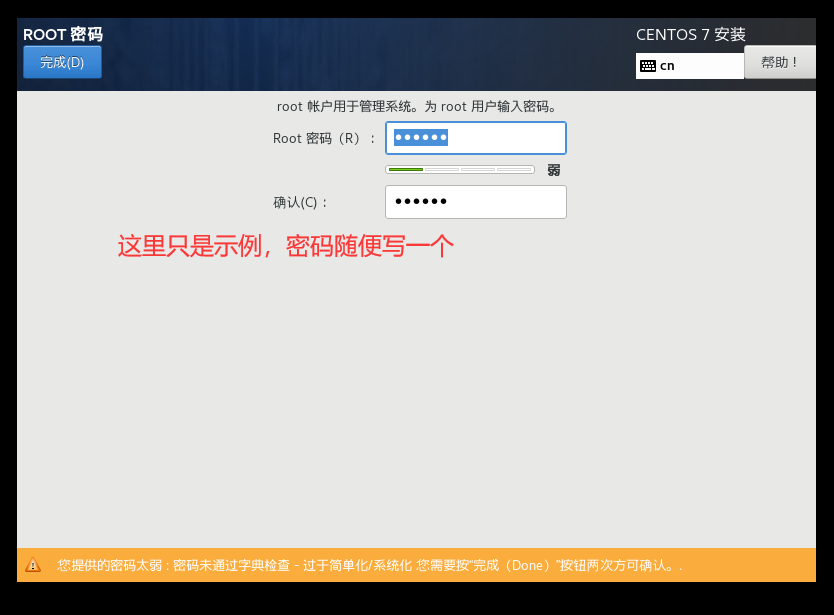Image resolution: width=834 pixels, height=615 pixels.
Task: Click the 弱 strength indicator text
Action: coord(554,170)
